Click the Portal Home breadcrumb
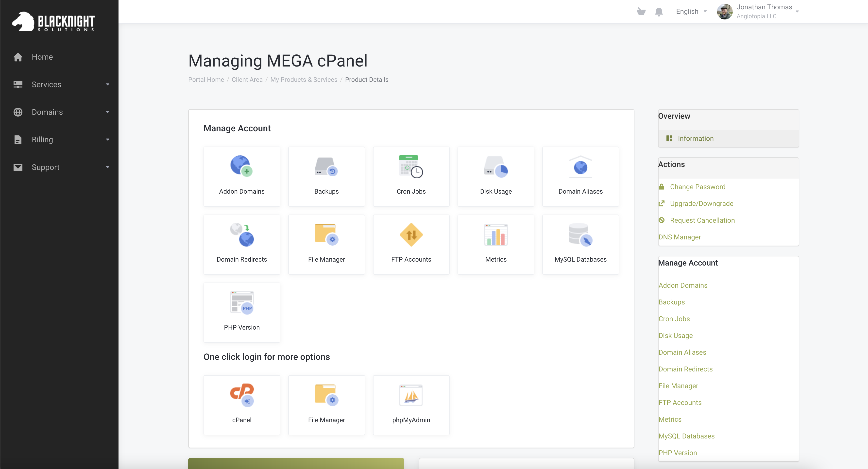The image size is (868, 469). coord(206,80)
